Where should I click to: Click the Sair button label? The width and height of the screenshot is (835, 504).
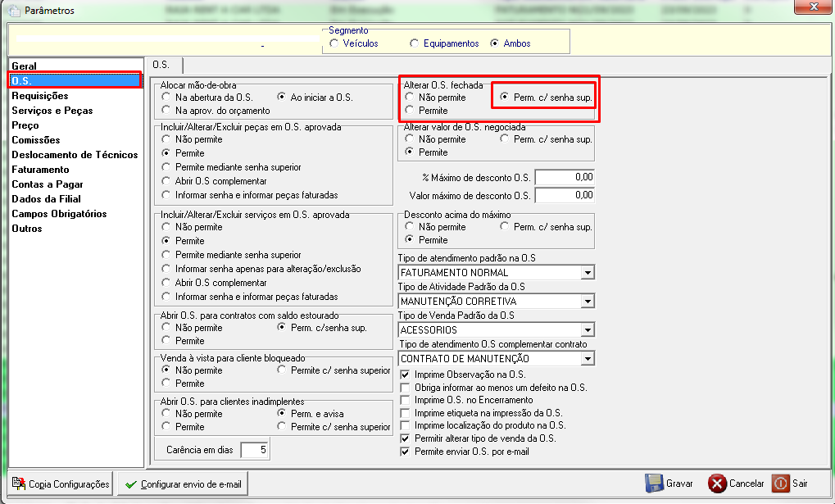point(800,484)
